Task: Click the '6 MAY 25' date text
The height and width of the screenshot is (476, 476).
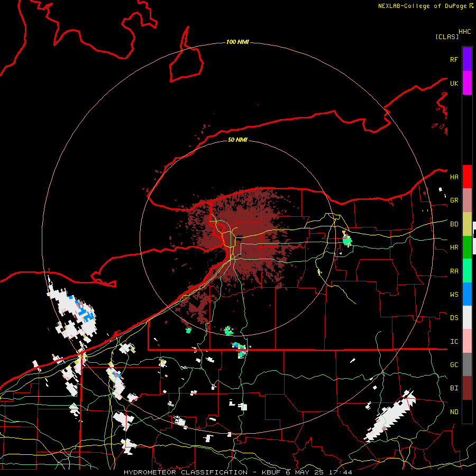Action: (305, 472)
